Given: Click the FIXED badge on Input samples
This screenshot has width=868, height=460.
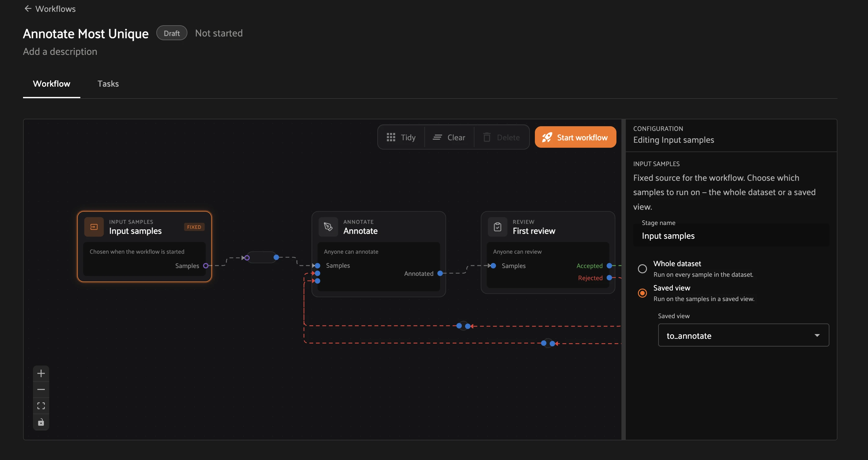Looking at the screenshot, I should (x=194, y=227).
